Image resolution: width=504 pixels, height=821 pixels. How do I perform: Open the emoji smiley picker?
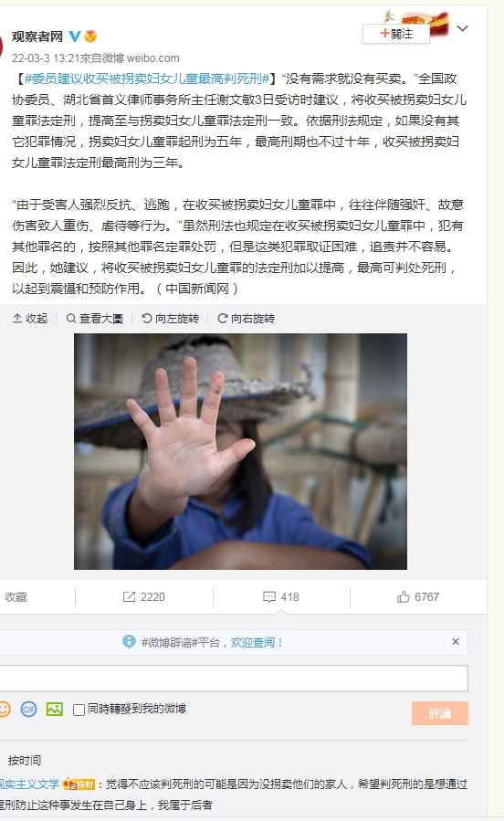(5, 709)
